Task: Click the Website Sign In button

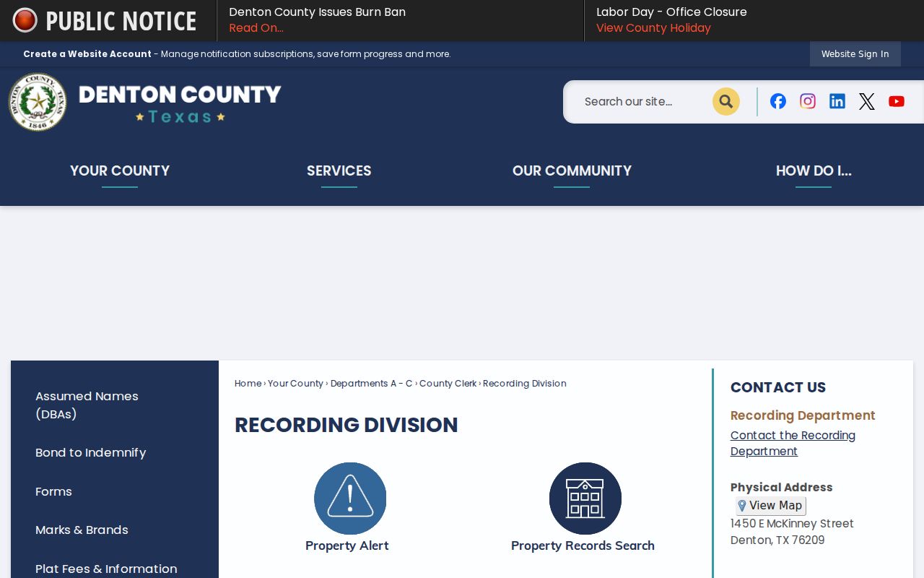Action: pos(855,54)
